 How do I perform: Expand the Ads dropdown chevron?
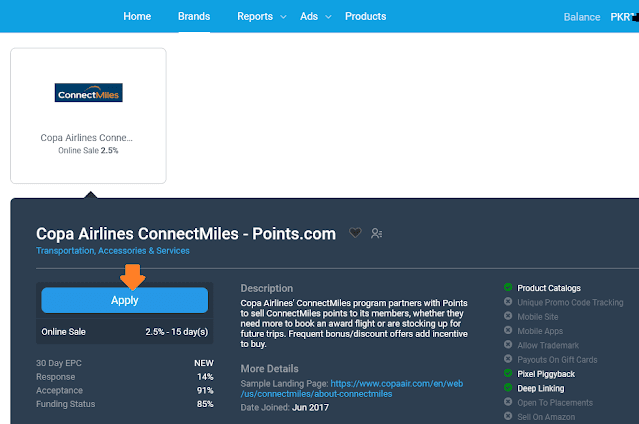click(328, 17)
